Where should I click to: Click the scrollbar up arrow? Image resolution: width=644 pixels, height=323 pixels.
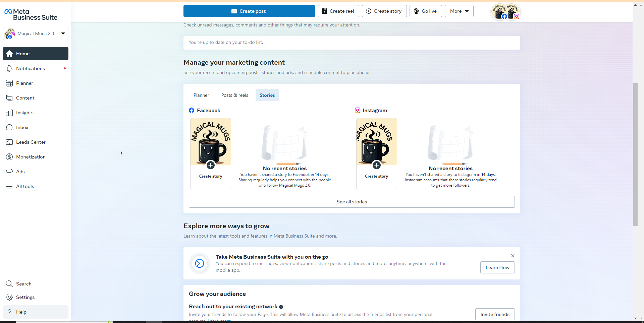click(x=635, y=5)
